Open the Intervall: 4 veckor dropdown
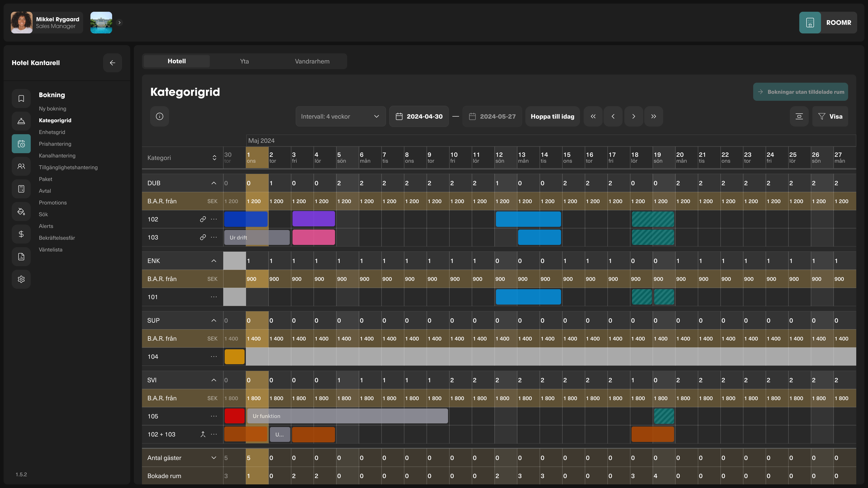The height and width of the screenshot is (488, 868). [340, 116]
